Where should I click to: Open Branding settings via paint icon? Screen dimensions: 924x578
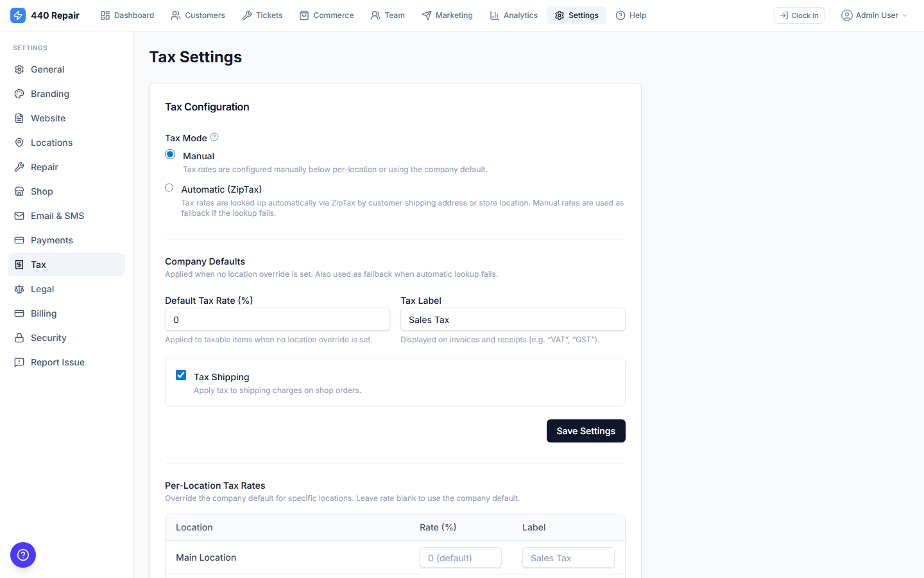[19, 93]
